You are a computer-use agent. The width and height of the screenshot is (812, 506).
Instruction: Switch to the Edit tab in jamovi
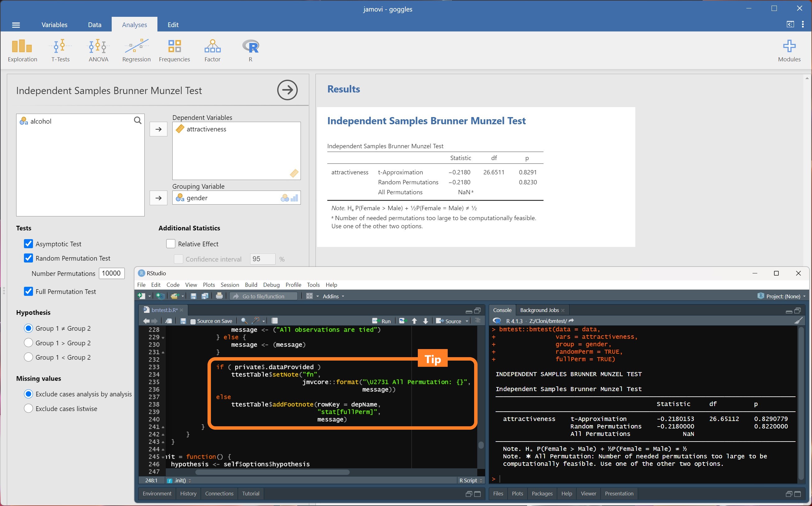pos(173,24)
